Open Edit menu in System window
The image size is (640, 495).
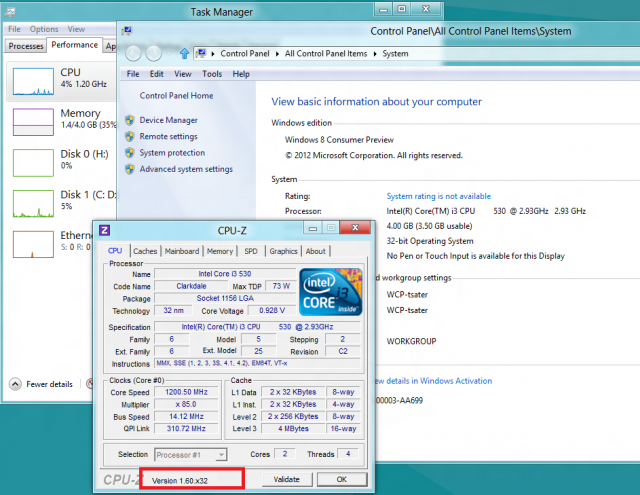pos(157,74)
